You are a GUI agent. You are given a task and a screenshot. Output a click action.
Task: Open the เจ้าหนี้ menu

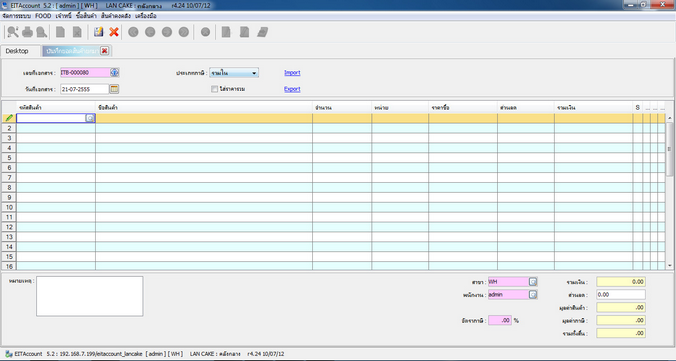coord(63,16)
